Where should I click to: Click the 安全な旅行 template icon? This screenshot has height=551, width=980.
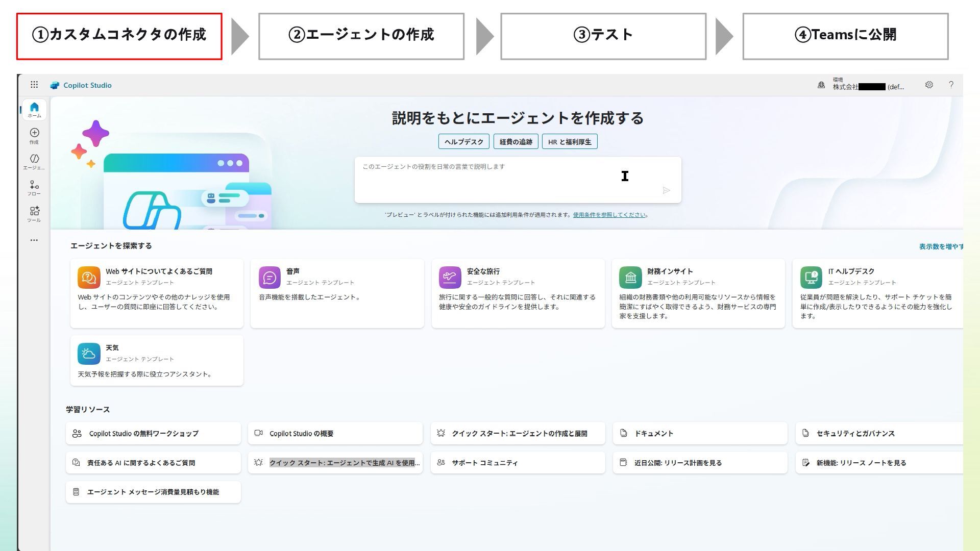click(450, 277)
